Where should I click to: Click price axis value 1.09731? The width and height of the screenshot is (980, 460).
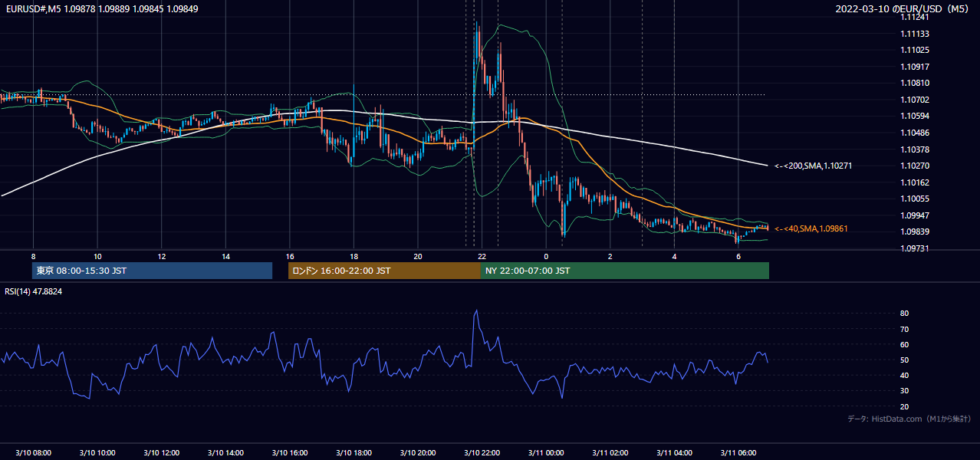coord(914,248)
